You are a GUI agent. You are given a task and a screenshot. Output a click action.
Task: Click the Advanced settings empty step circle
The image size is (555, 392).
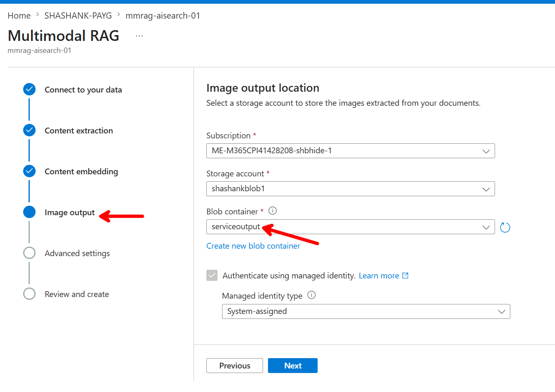(29, 253)
